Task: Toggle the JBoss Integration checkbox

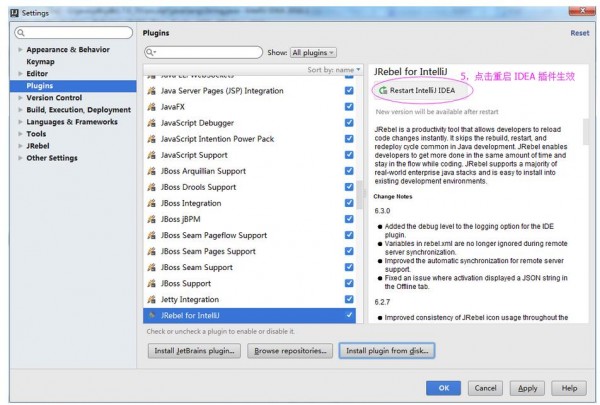Action: (x=349, y=203)
